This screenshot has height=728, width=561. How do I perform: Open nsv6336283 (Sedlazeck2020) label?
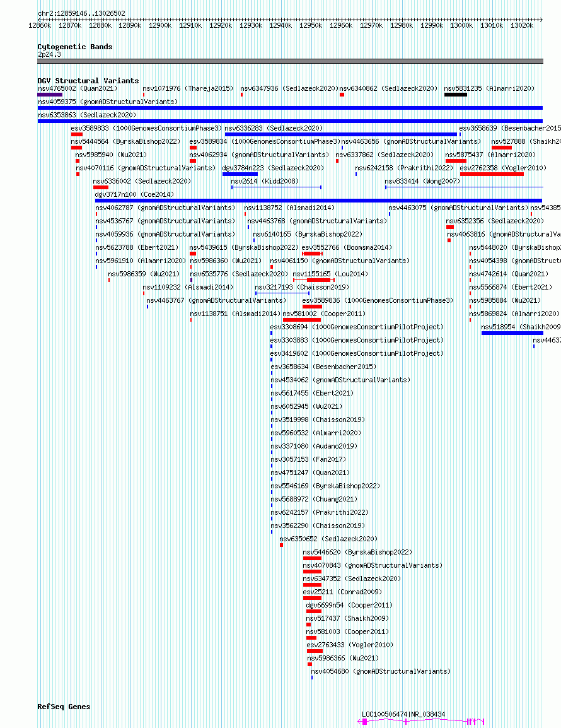pos(274,127)
